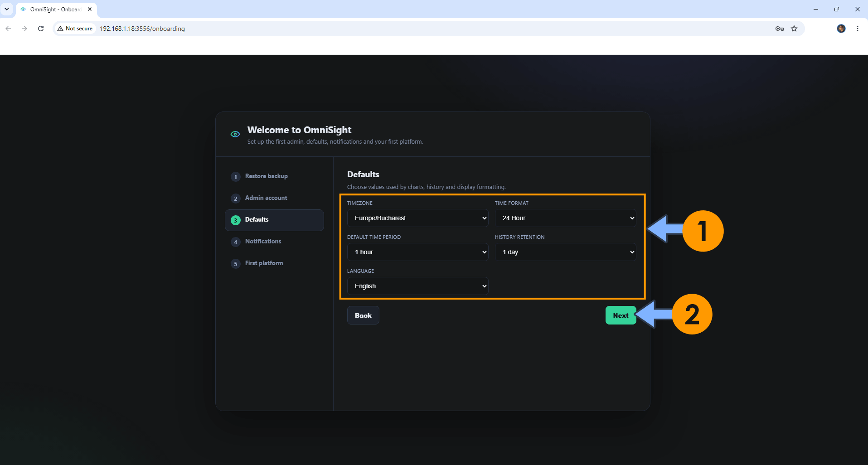This screenshot has width=868, height=465.
Task: Bookmark this page with the star icon
Action: click(x=794, y=29)
